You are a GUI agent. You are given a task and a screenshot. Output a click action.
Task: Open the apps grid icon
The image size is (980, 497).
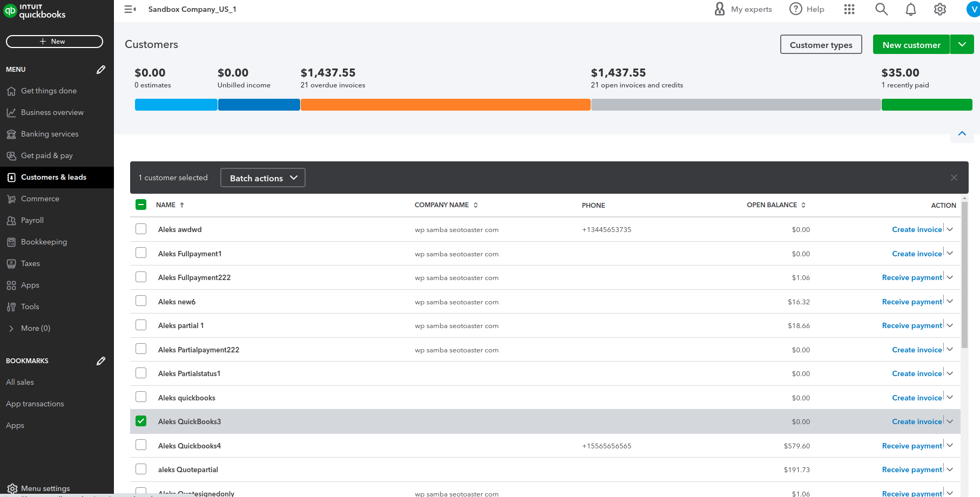click(x=849, y=9)
